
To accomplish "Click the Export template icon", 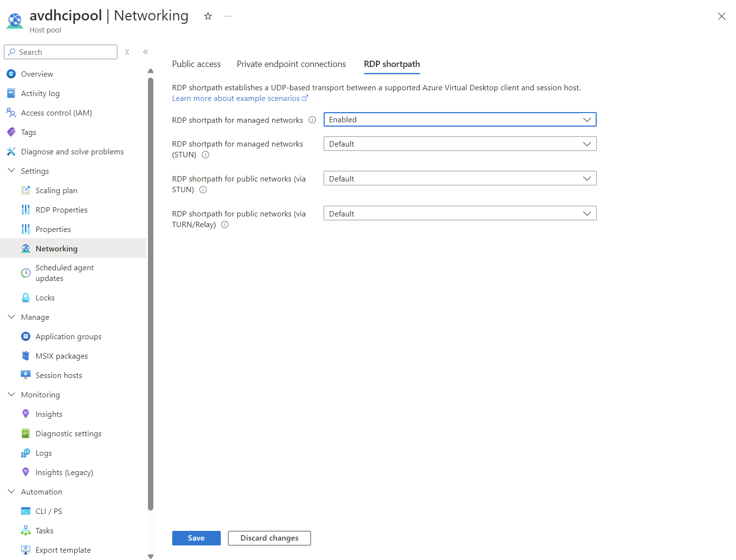I will tap(26, 550).
